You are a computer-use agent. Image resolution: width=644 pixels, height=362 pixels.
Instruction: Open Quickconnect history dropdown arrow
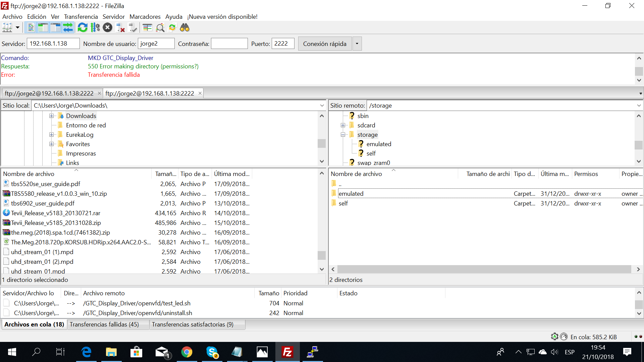(357, 44)
